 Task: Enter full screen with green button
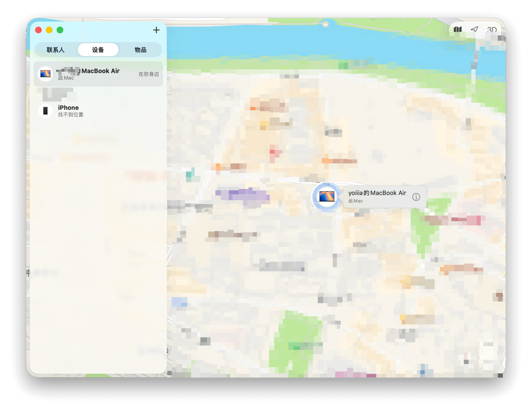click(60, 30)
